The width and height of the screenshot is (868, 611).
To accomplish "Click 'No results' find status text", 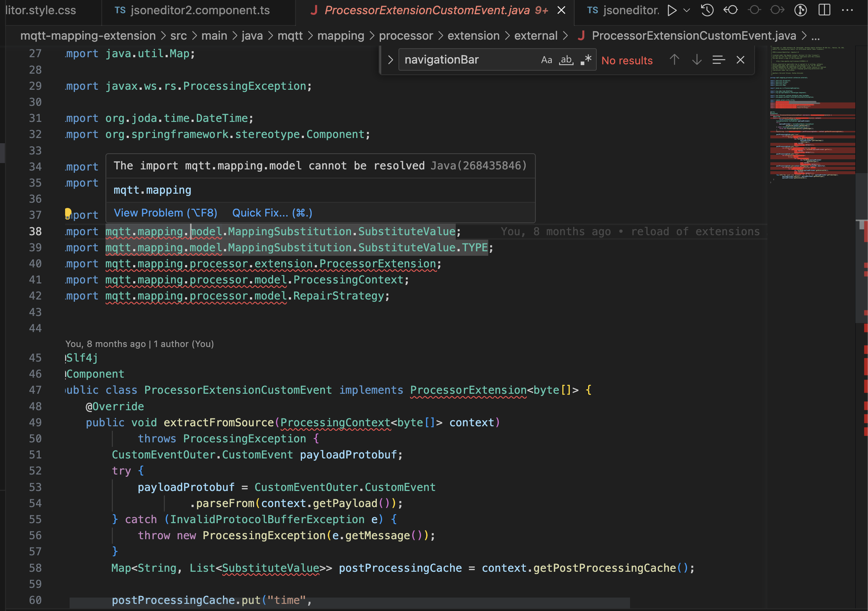I will [x=627, y=61].
